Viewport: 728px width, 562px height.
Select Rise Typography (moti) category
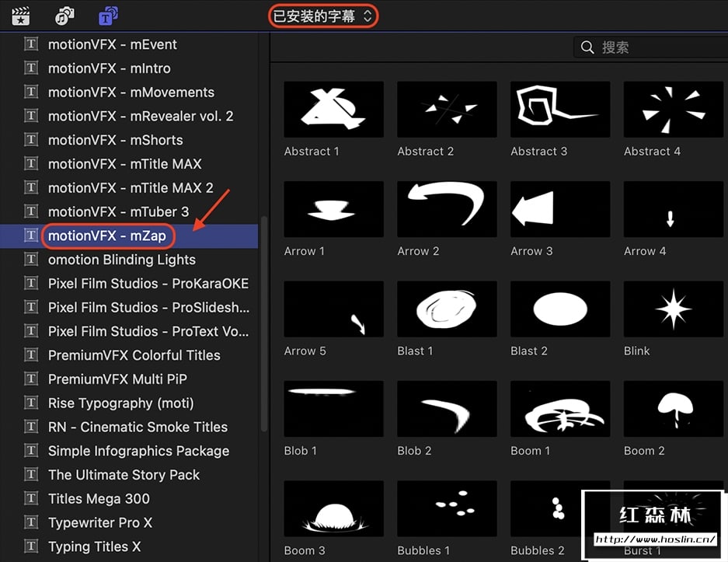129,403
